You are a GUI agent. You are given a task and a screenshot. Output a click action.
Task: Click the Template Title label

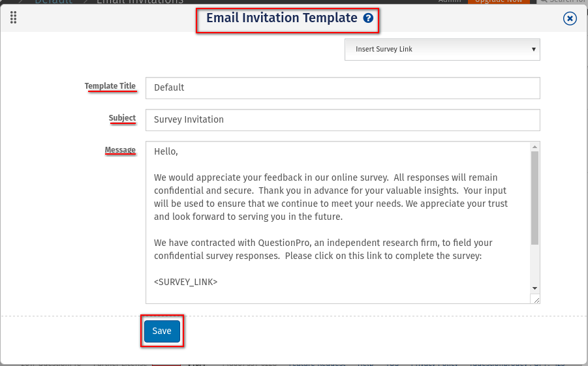(110, 86)
